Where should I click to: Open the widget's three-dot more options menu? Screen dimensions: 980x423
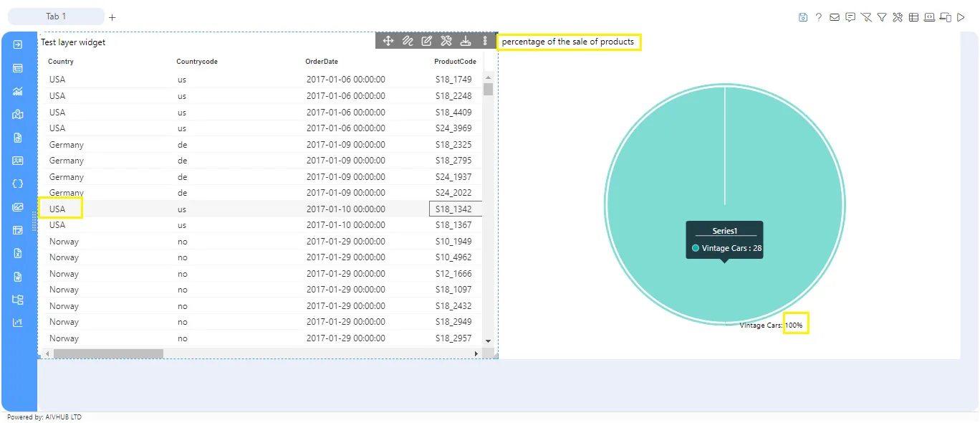[x=485, y=41]
